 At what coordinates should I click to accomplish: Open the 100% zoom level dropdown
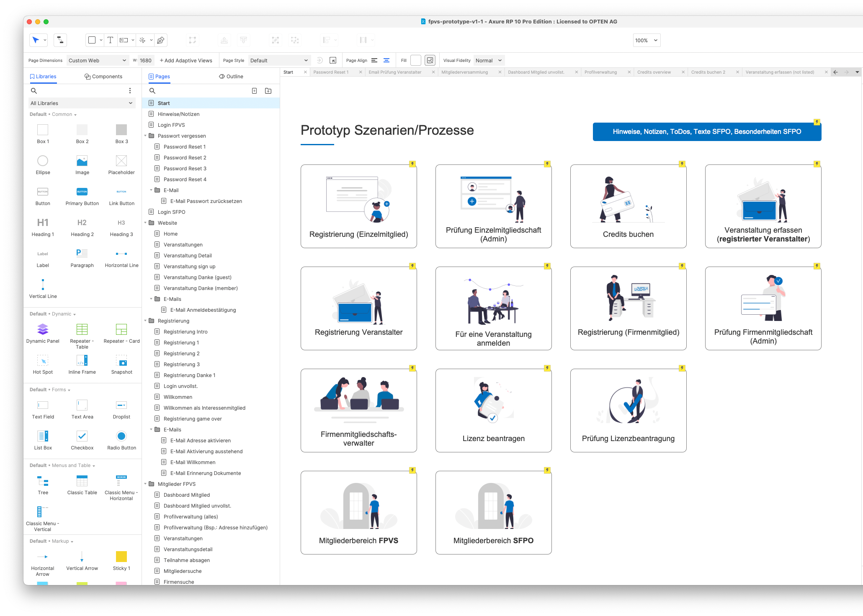tap(646, 40)
